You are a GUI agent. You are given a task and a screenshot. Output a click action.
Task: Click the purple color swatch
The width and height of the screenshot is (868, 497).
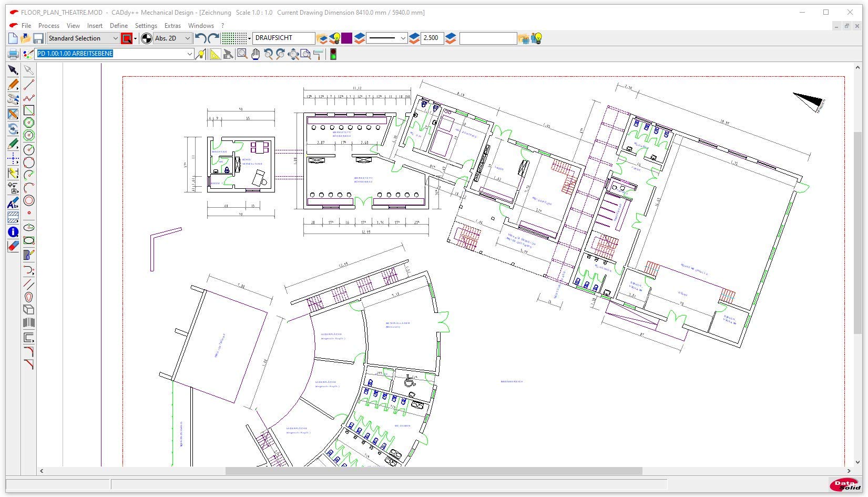click(346, 38)
